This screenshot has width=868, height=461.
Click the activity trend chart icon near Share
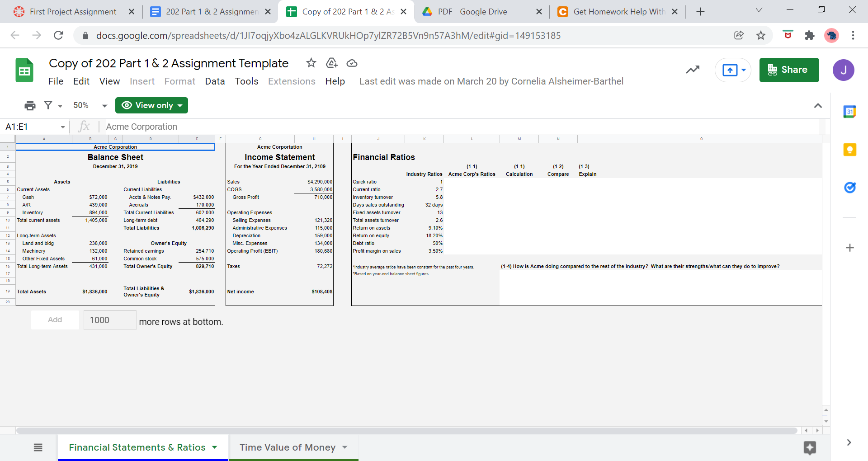pyautogui.click(x=693, y=70)
